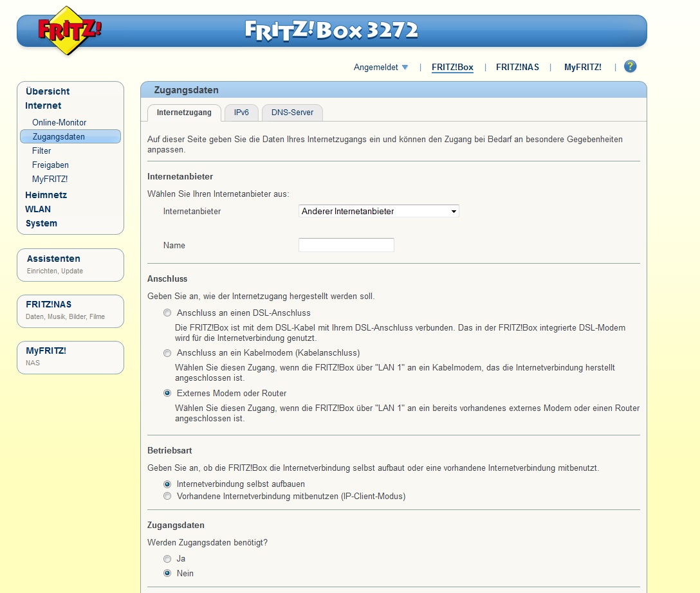Open Übersicht in the sidebar
The width and height of the screenshot is (700, 593).
point(48,91)
